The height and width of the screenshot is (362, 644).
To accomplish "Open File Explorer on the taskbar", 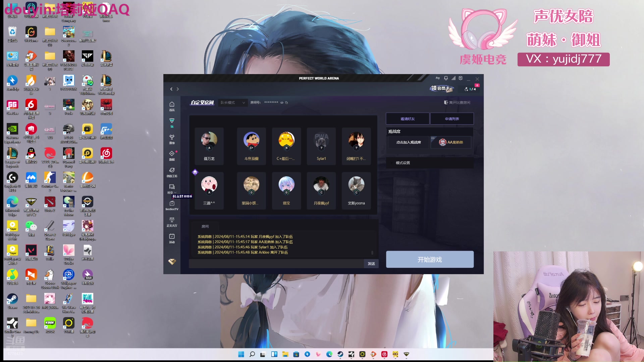I will [x=285, y=354].
